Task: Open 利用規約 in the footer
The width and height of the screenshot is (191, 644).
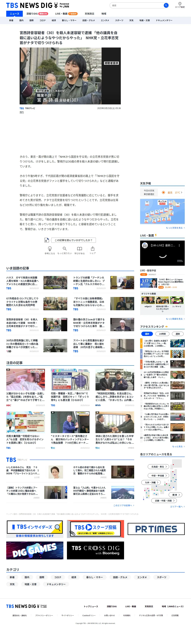Action: tap(127, 616)
